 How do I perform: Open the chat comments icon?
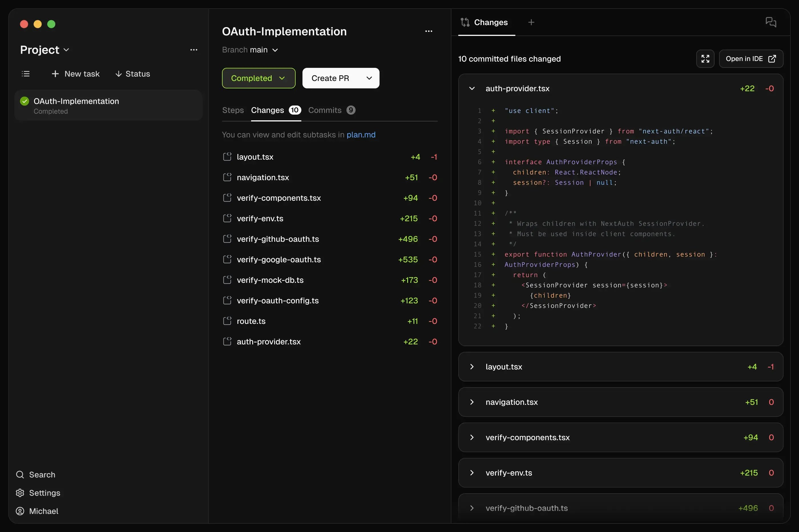(770, 23)
